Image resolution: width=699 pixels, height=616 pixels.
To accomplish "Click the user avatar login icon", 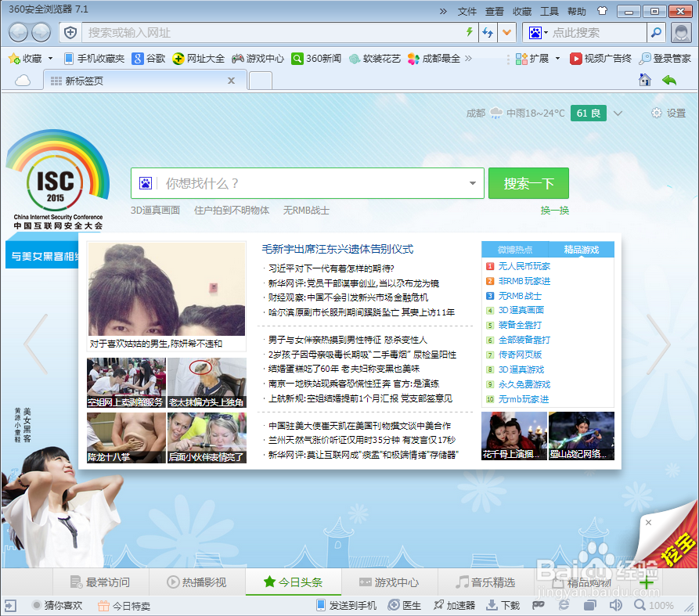I will point(681,33).
